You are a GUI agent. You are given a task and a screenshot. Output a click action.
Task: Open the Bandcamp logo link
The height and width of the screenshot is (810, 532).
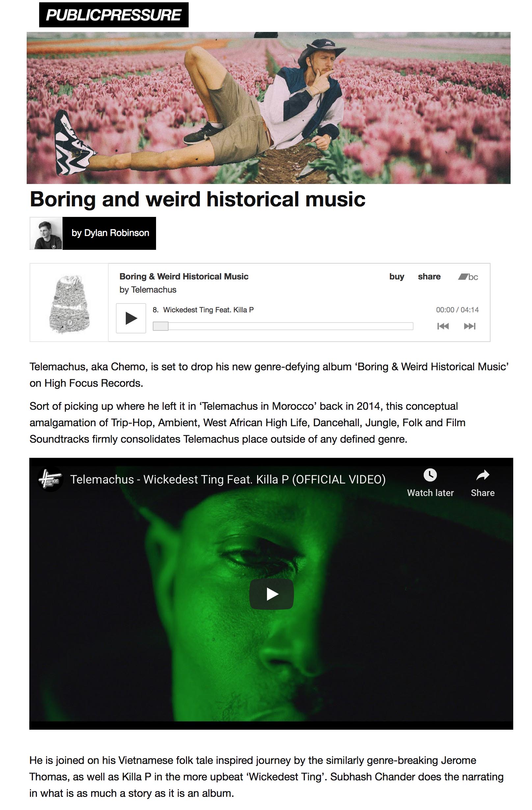[468, 277]
